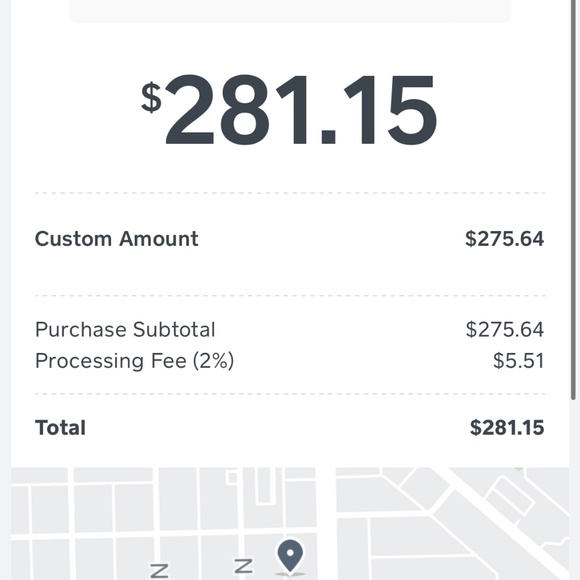Click the large $281.15 header amount

[289, 110]
